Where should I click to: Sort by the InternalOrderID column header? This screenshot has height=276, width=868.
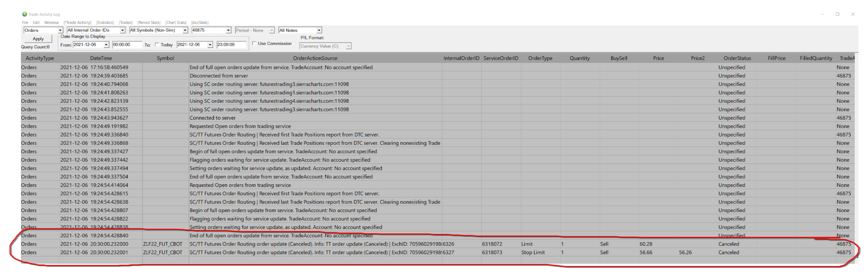(x=461, y=58)
